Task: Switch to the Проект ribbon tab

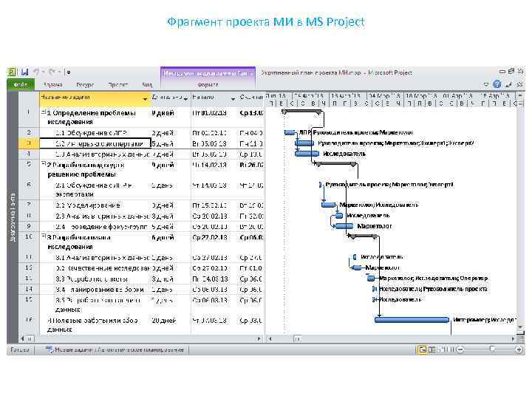Action: pos(117,84)
